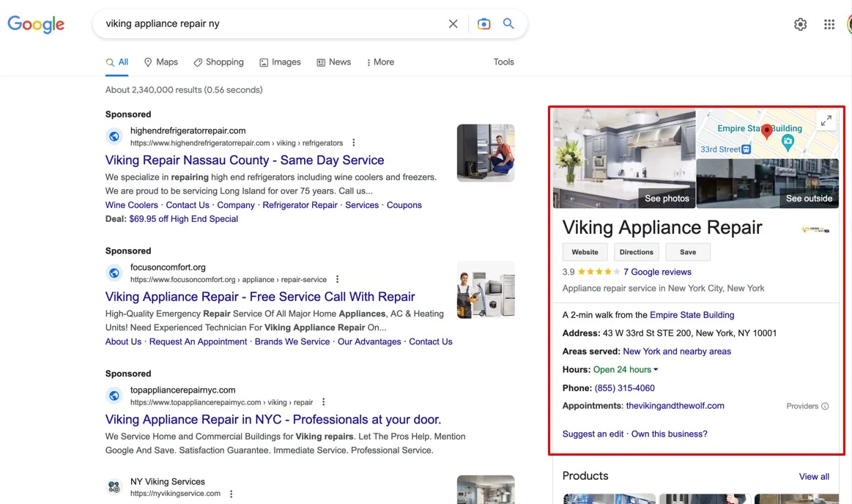Viewport: 852px width, 504px height.
Task: Open the 7 Google reviews link
Action: [657, 272]
